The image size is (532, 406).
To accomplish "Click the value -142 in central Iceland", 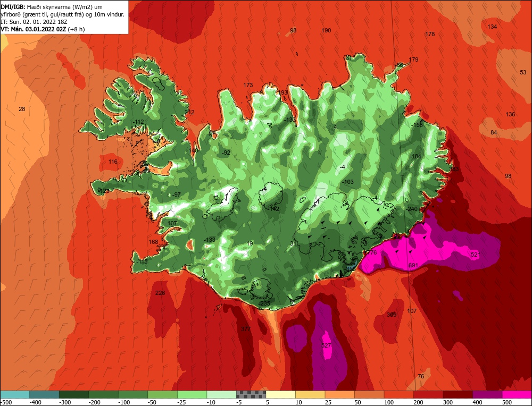I will (x=273, y=209).
